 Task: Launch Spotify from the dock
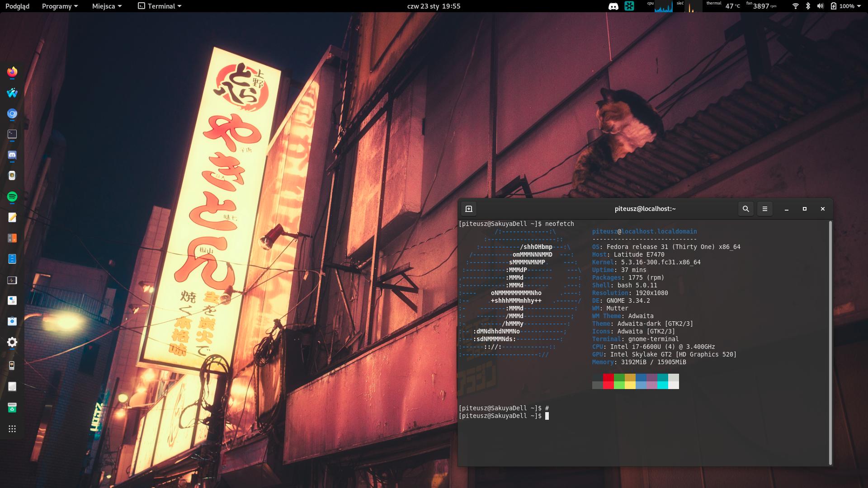12,197
